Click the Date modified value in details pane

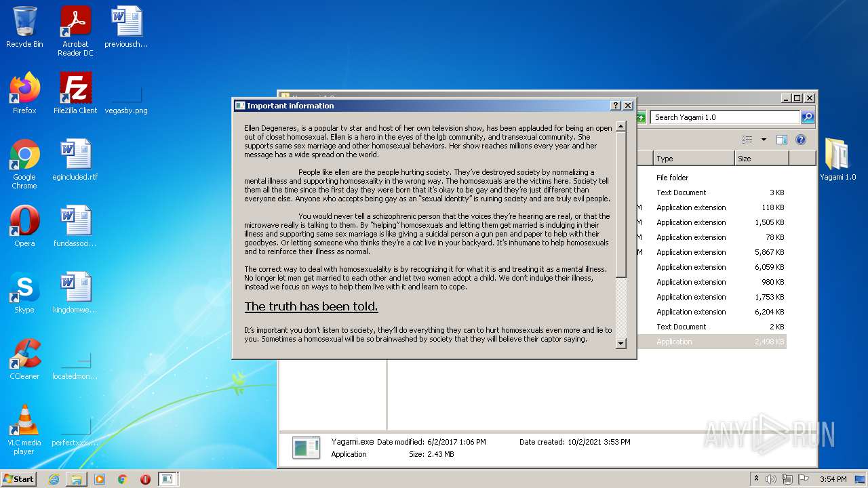point(456,442)
